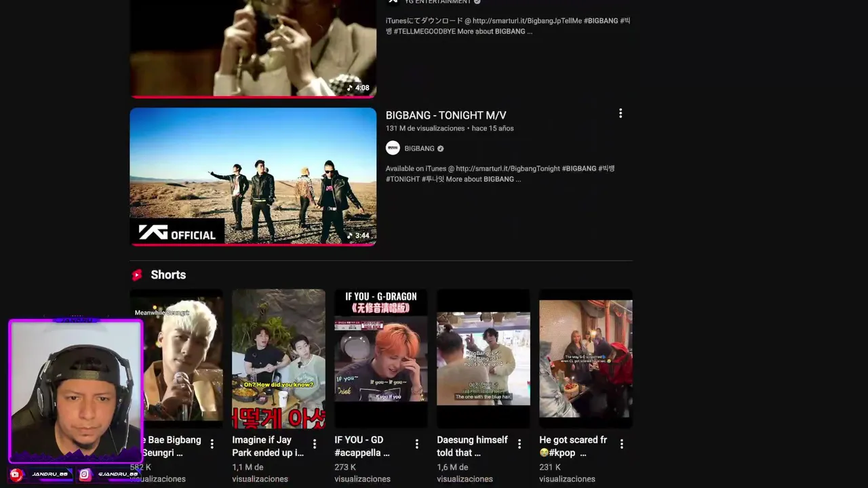Click the streamer webcam overlay

click(x=76, y=391)
